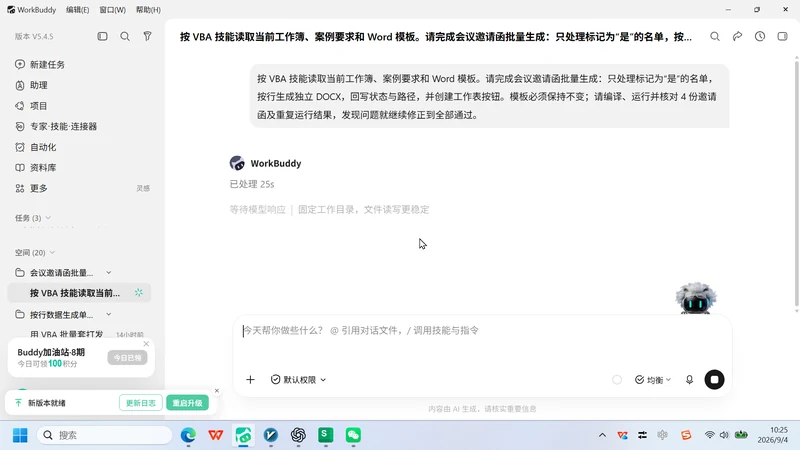Click 重启升级 to restart and upgrade
The image size is (800, 450).
pyautogui.click(x=187, y=403)
